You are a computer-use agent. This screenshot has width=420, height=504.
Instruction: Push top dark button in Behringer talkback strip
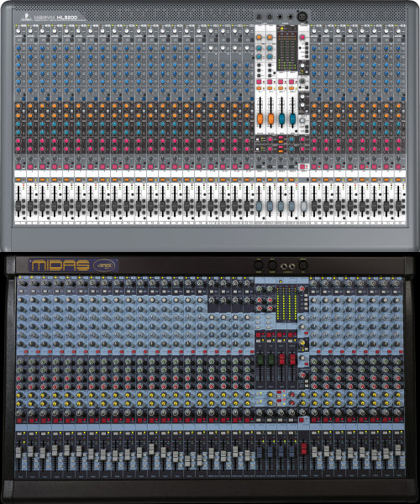(x=307, y=44)
